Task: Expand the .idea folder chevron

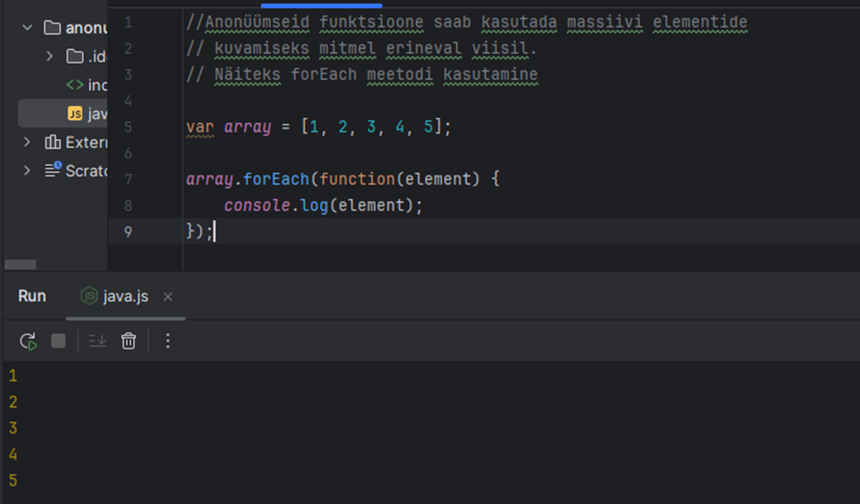Action: (x=49, y=56)
